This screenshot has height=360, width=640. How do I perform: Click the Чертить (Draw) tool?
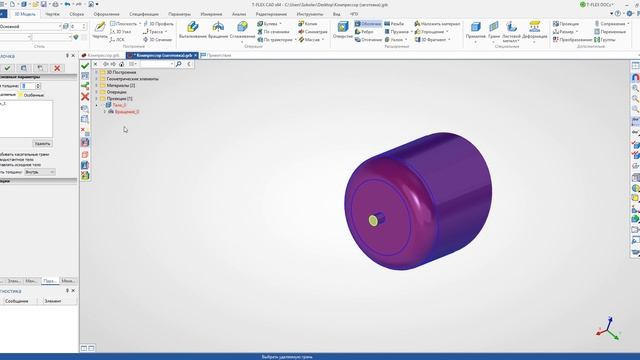click(x=100, y=31)
